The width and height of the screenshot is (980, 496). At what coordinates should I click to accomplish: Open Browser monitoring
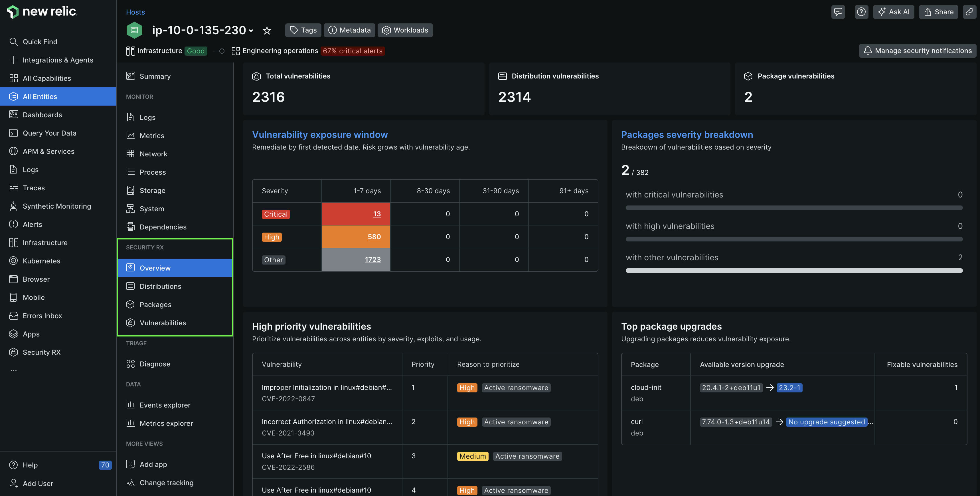58,279
